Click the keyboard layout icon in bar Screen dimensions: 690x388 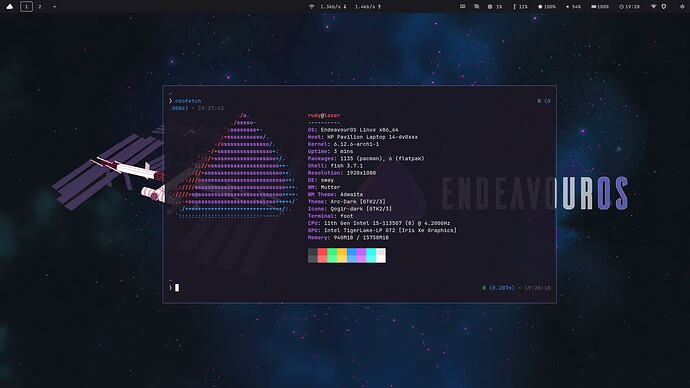point(462,7)
